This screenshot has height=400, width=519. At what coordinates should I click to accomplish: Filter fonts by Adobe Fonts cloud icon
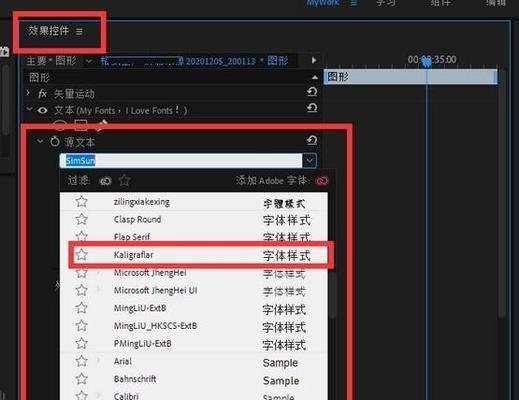[105, 181]
